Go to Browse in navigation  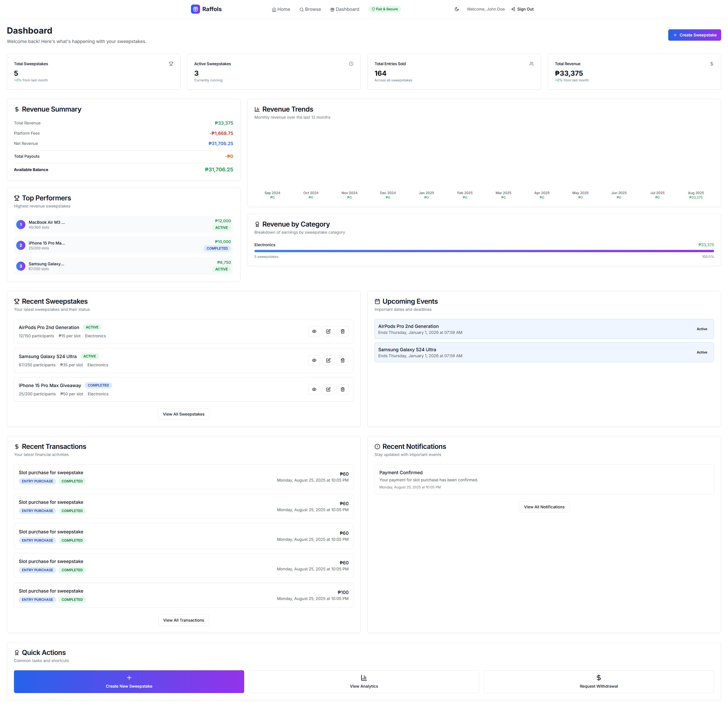tap(310, 9)
